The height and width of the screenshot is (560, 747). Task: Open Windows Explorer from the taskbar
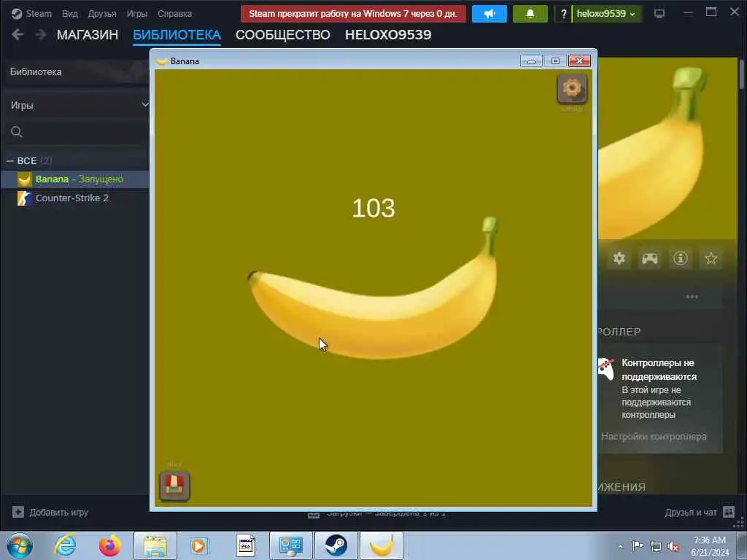155,545
